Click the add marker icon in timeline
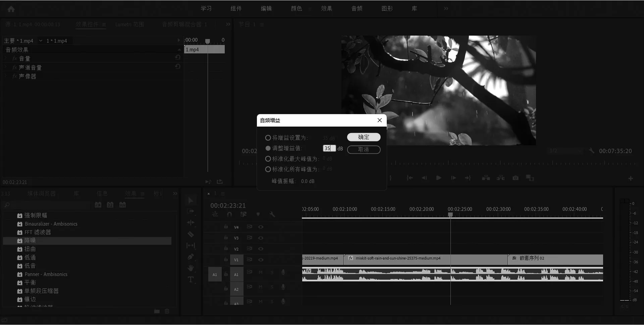 pyautogui.click(x=258, y=214)
